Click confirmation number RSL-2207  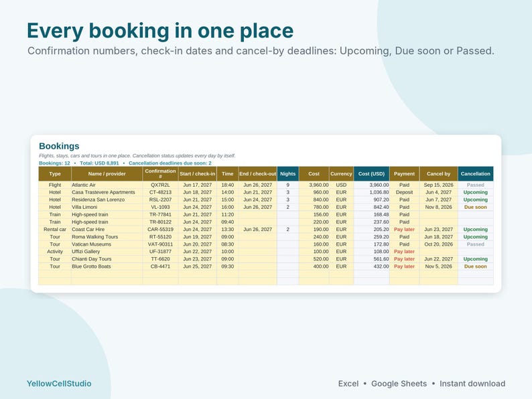click(x=161, y=199)
